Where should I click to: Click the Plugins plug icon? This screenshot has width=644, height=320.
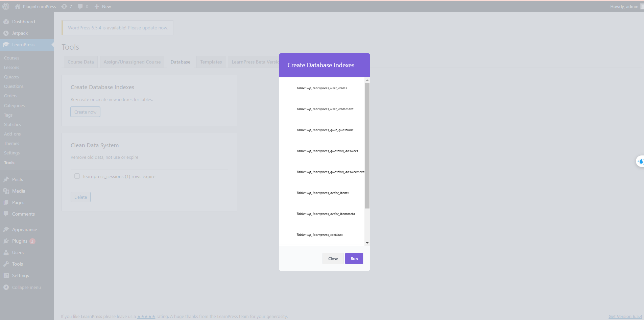(6, 241)
